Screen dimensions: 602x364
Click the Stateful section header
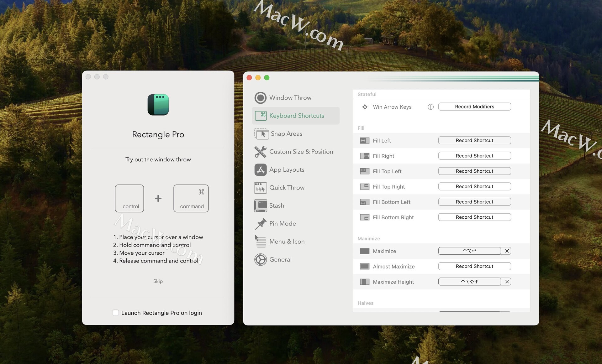367,94
